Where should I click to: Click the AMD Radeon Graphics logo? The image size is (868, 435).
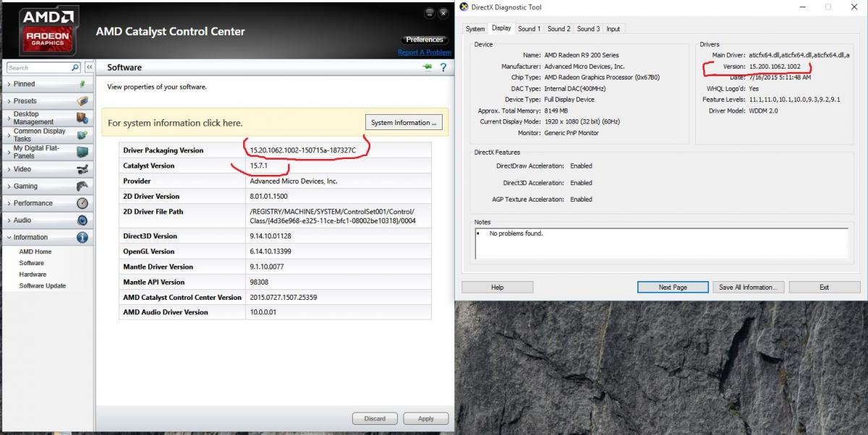click(x=48, y=30)
